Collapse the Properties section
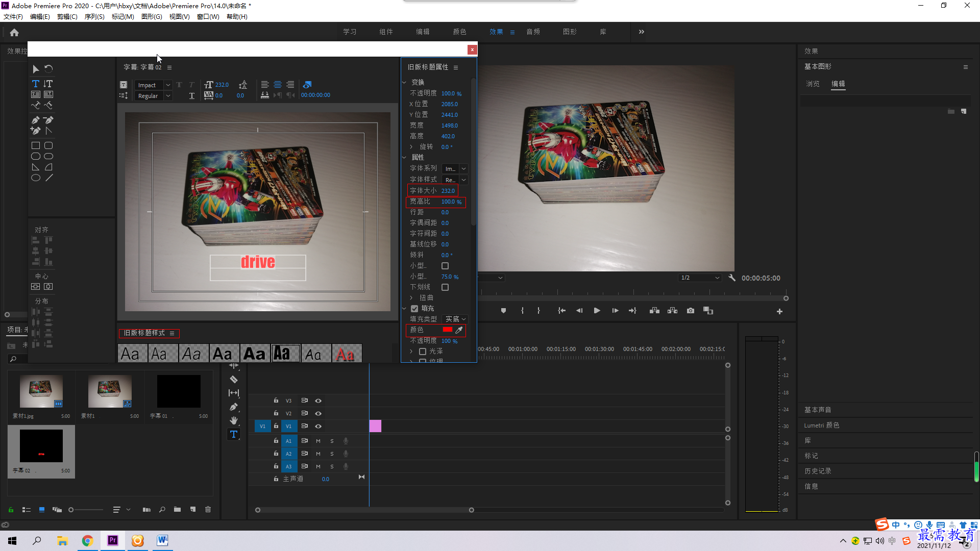 coord(404,158)
